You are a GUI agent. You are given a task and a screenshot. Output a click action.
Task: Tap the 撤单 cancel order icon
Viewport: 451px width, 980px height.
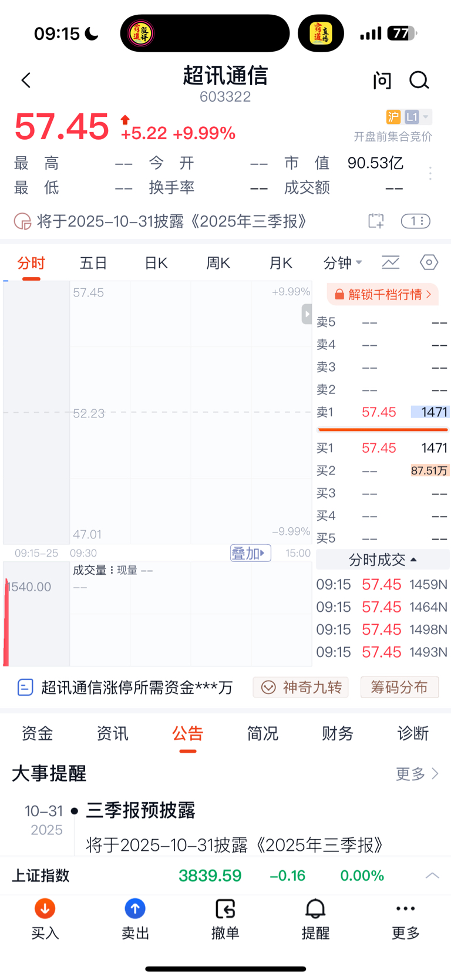(x=225, y=908)
